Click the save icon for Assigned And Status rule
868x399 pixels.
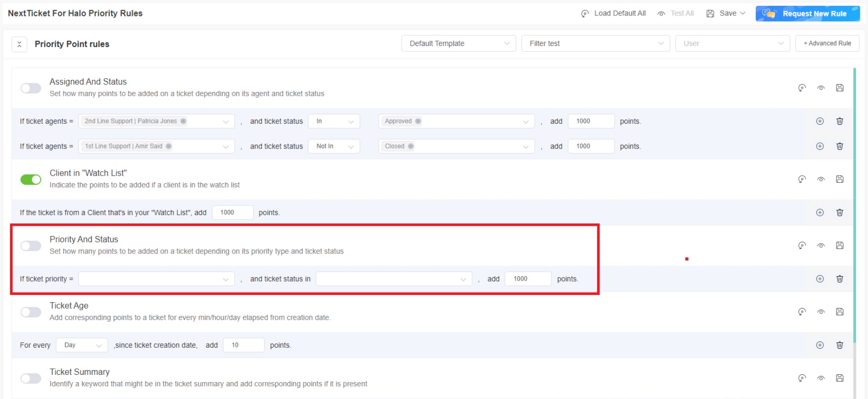tap(839, 88)
